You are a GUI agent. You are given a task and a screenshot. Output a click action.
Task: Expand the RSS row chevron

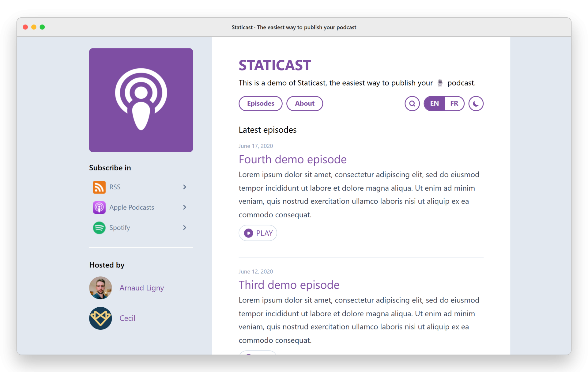click(184, 187)
